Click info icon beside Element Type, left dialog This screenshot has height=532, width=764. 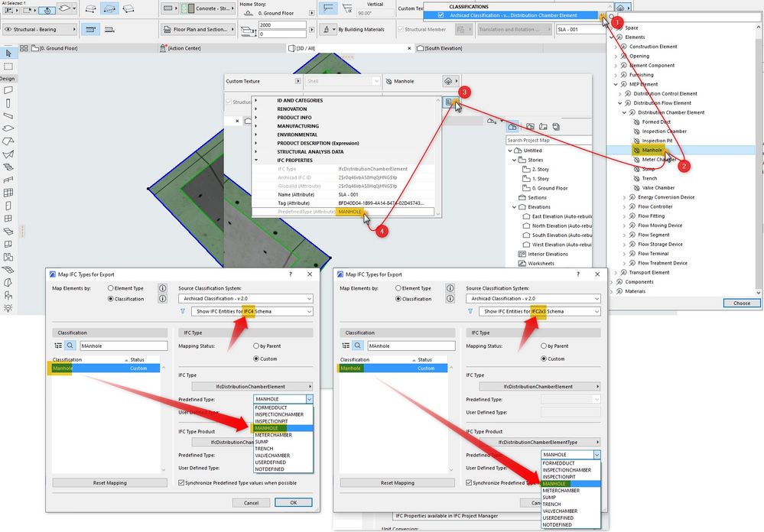point(163,288)
